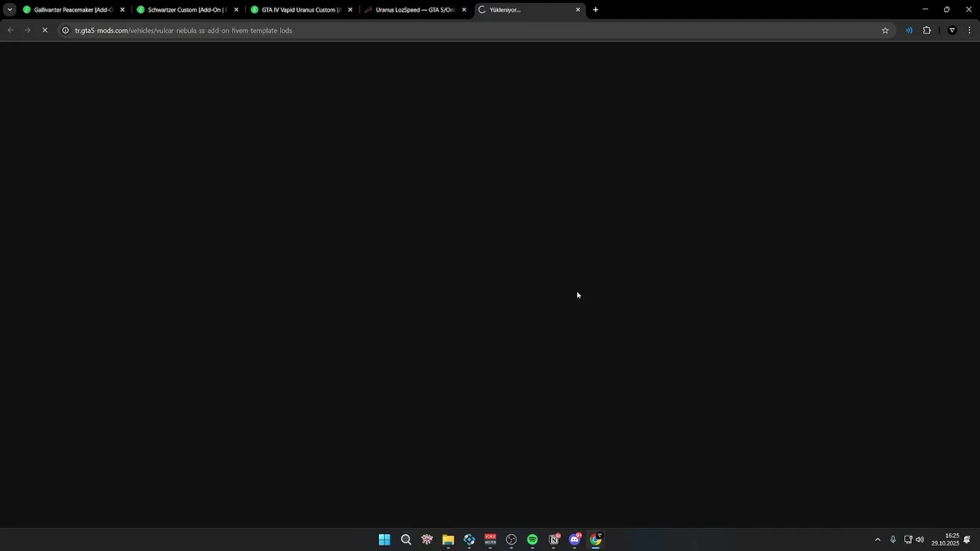
Task: Open the blue diamond app in taskbar
Action: click(469, 540)
